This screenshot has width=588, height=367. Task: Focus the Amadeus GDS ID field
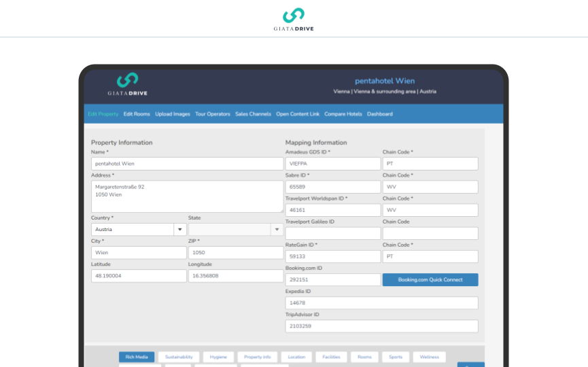click(x=332, y=164)
